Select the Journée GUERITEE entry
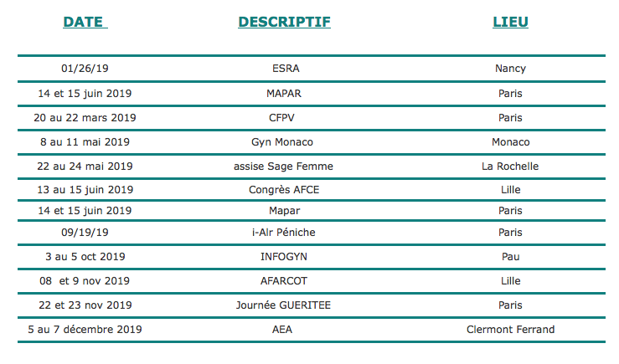The height and width of the screenshot is (364, 619). click(283, 305)
